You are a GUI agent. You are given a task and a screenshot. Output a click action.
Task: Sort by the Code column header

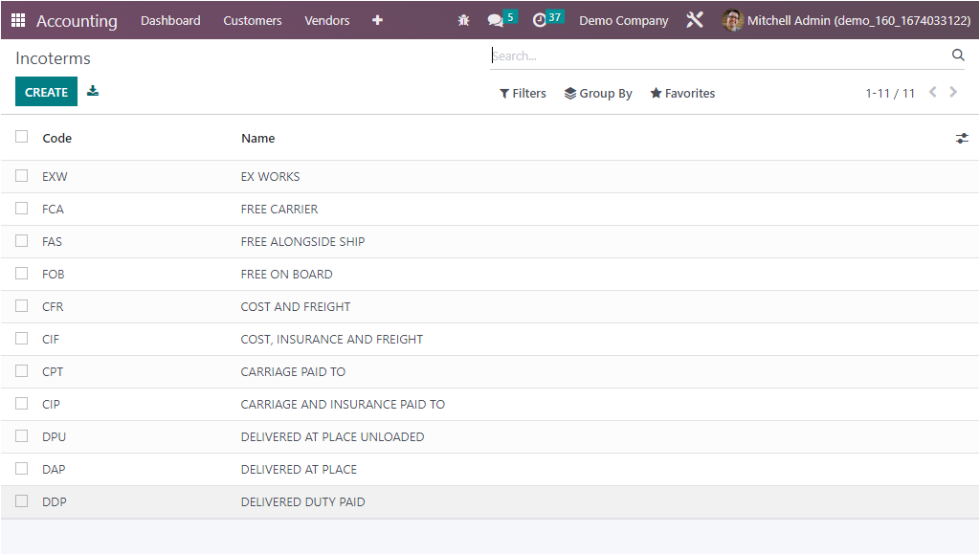click(56, 138)
